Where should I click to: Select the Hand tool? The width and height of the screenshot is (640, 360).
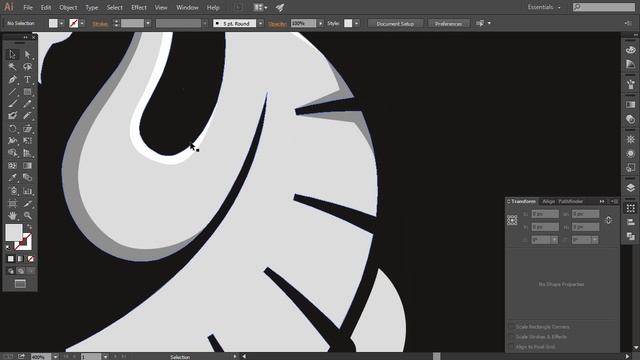click(x=12, y=215)
